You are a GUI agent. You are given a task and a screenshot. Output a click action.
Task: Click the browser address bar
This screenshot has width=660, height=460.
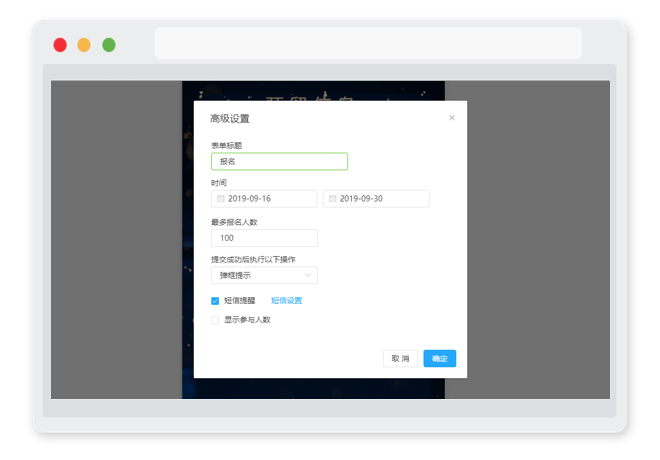tap(368, 43)
